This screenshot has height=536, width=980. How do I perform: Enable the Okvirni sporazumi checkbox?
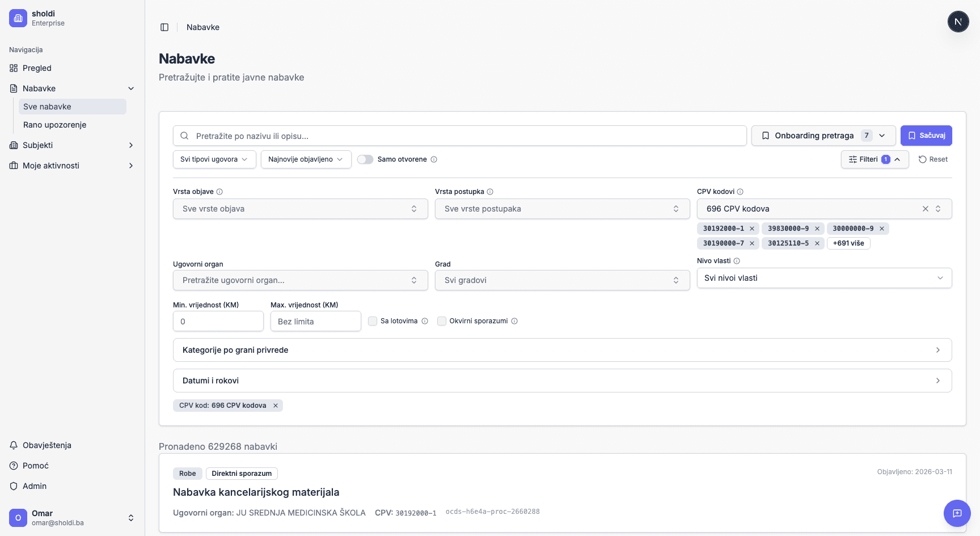click(442, 321)
